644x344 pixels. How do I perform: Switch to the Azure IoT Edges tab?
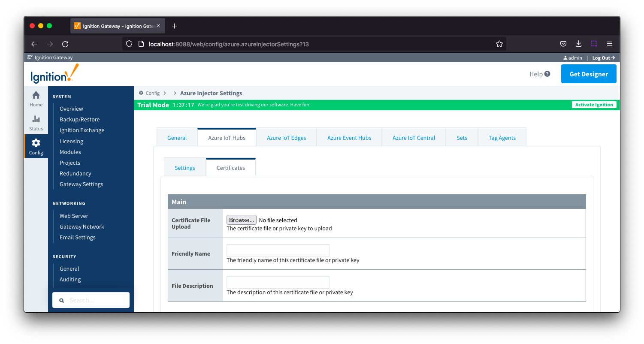(x=286, y=138)
